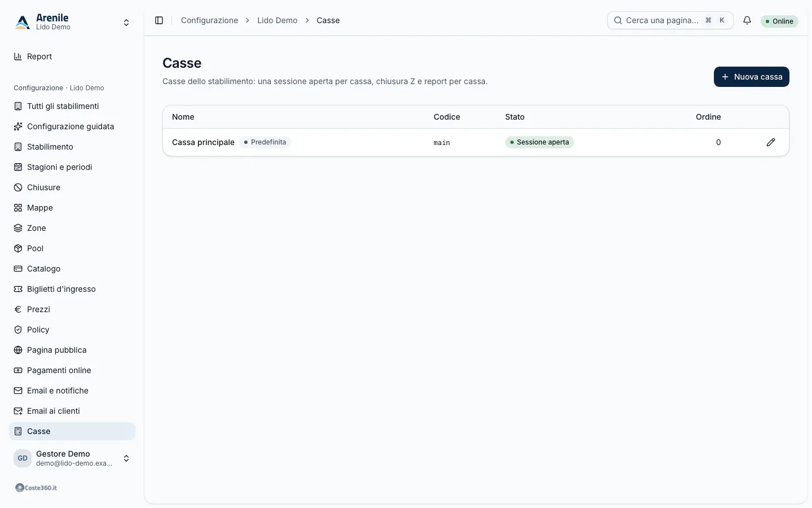
Task: Click the Online status badge
Action: click(779, 21)
